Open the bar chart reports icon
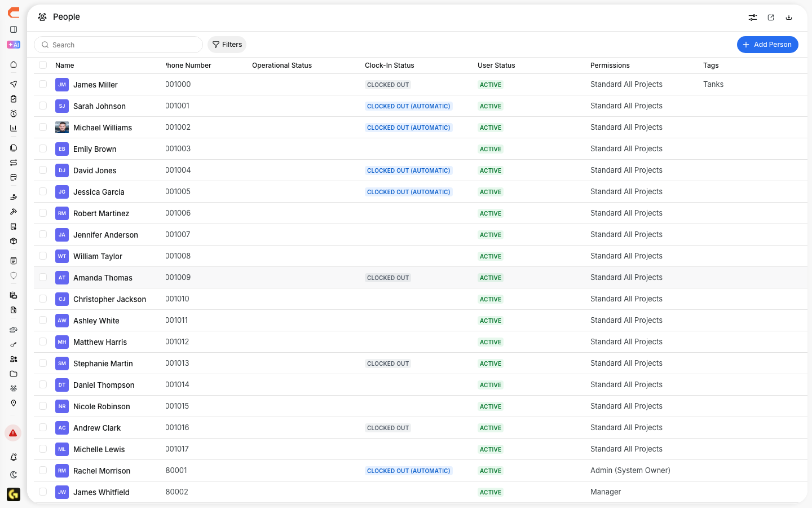812x508 pixels. coord(14,128)
